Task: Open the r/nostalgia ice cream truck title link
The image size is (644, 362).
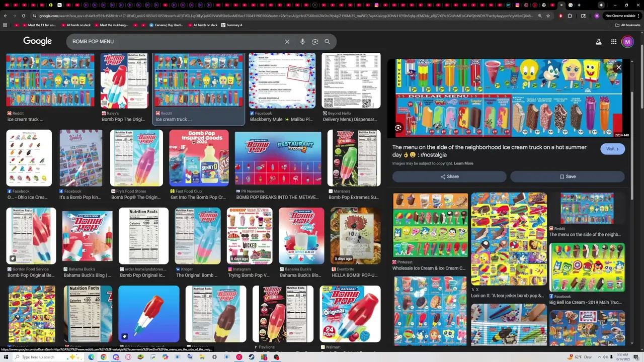Action: coord(490,151)
